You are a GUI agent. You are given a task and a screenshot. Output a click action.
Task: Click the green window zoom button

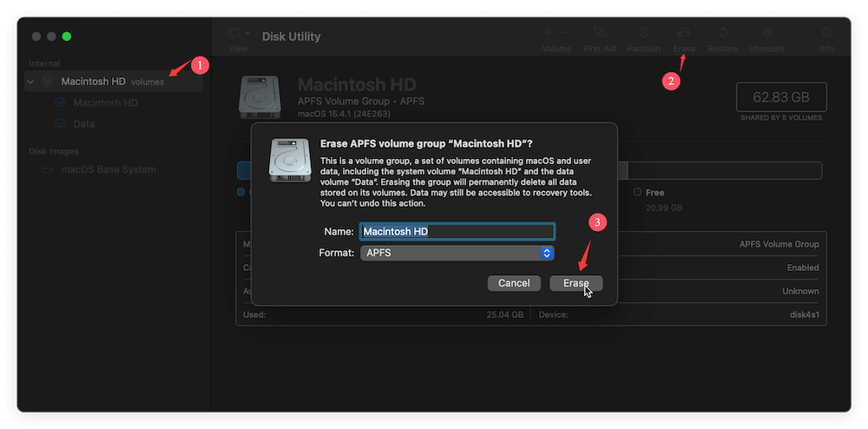coord(67,36)
